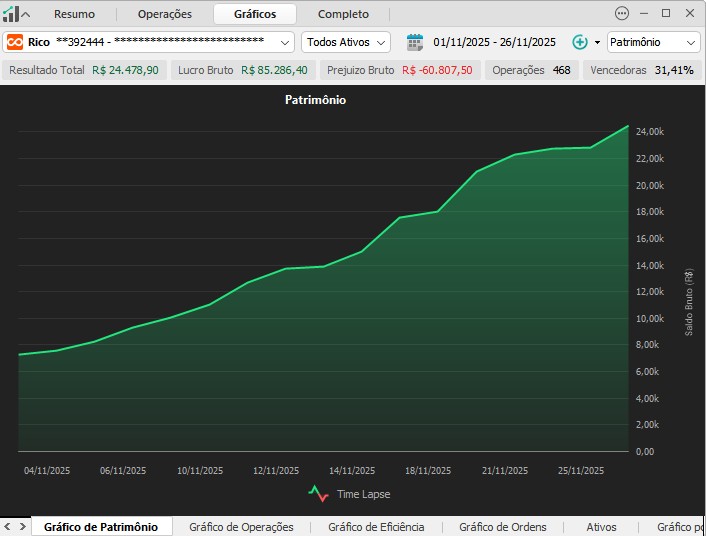The height and width of the screenshot is (536, 706).
Task: Open the Gráfico de Eficiência tab
Action: click(x=376, y=527)
